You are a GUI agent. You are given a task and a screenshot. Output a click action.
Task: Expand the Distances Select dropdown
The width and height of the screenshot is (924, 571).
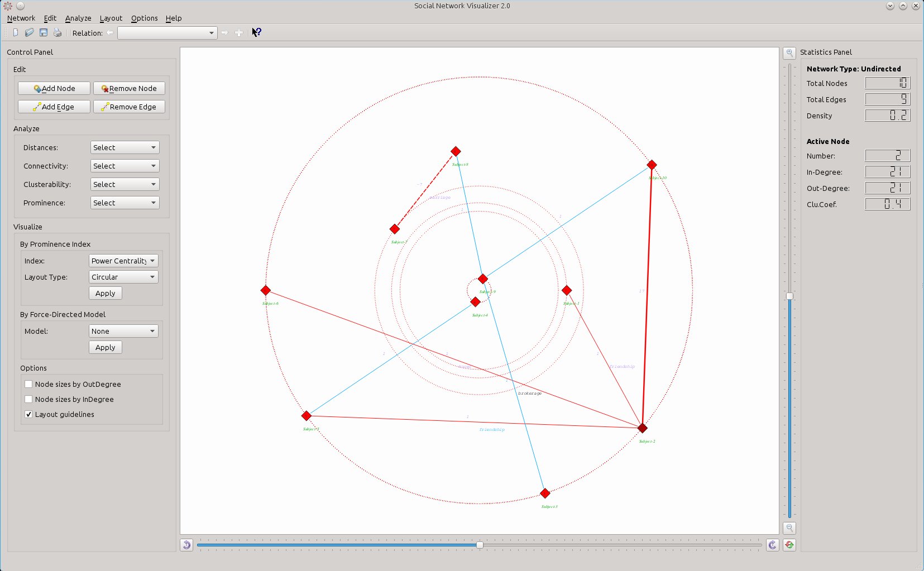point(125,147)
